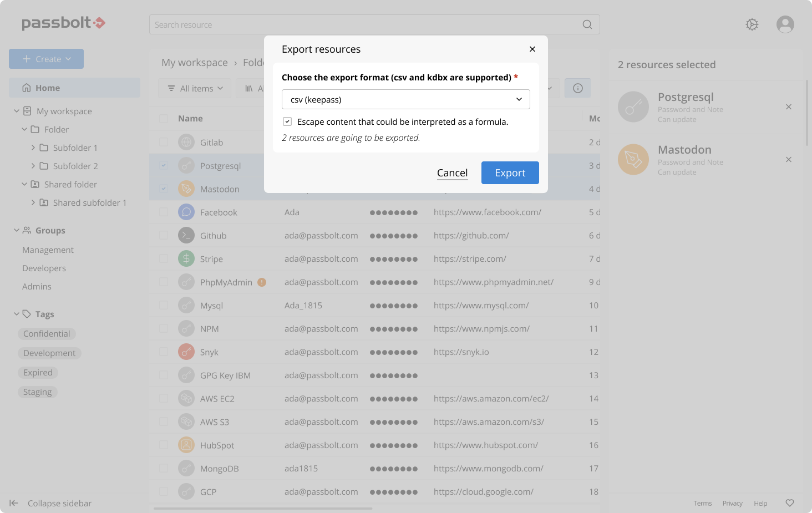Collapse the Shared folder node
The height and width of the screenshot is (513, 812).
[24, 184]
